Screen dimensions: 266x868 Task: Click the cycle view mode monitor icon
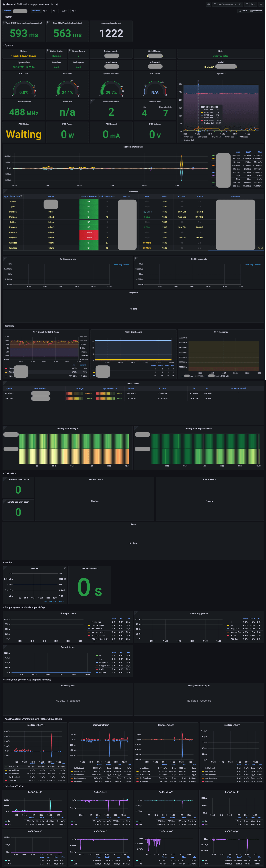261,4
